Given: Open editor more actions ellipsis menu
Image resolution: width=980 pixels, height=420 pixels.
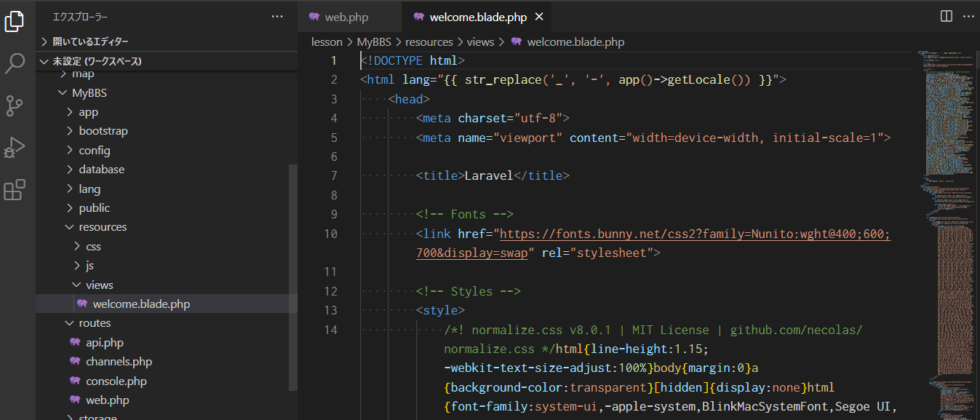Looking at the screenshot, I should pos(968,15).
